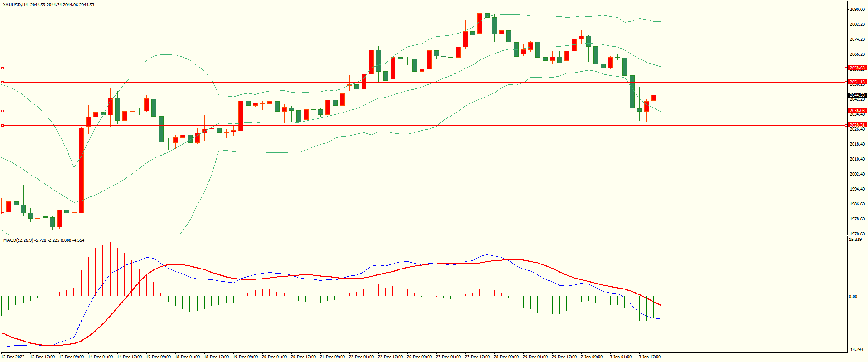Click the 27 Dec 17:00 time label
868x362 pixels.
[x=477, y=357]
